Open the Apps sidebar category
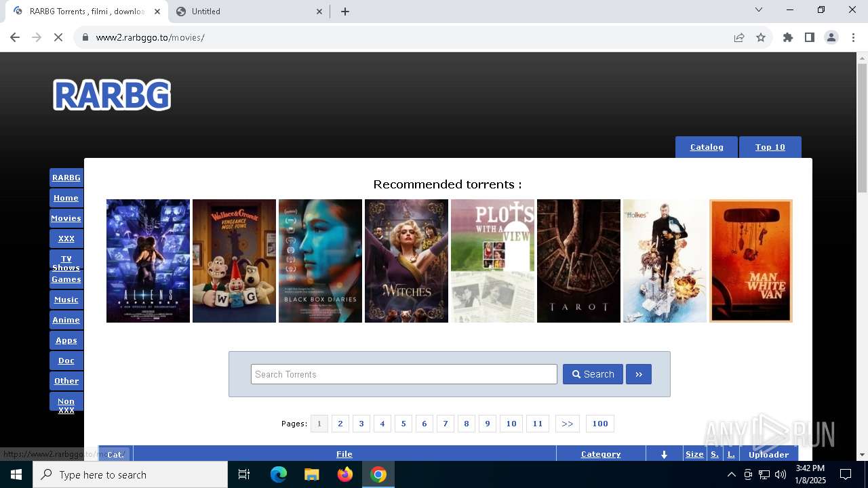The width and height of the screenshot is (868, 488). click(66, 340)
